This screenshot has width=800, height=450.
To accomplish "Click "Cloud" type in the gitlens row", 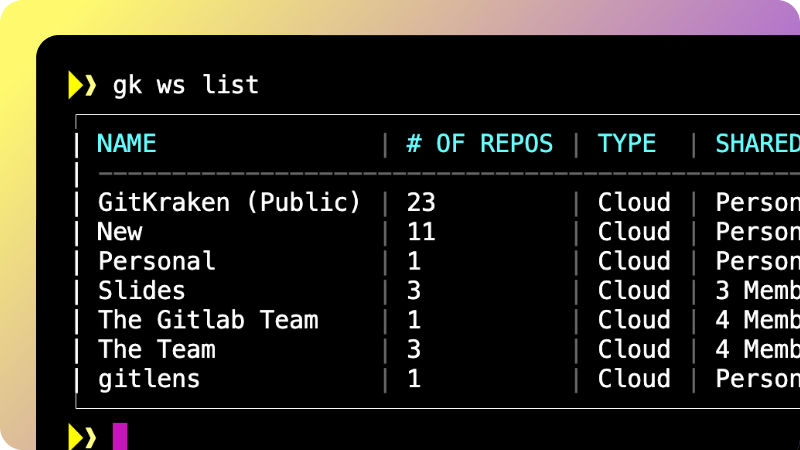I will (634, 380).
